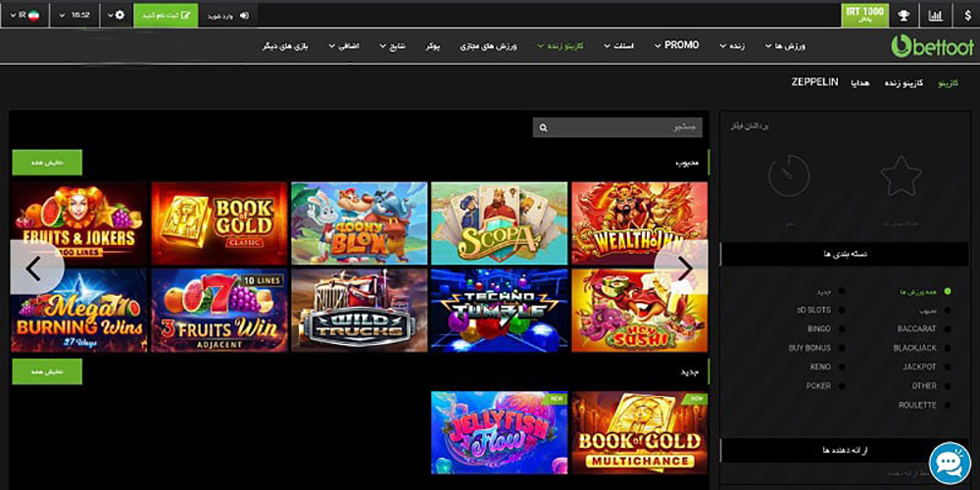Open the Hey Sushi game thumbnail
The image size is (980, 490).
pyautogui.click(x=639, y=311)
